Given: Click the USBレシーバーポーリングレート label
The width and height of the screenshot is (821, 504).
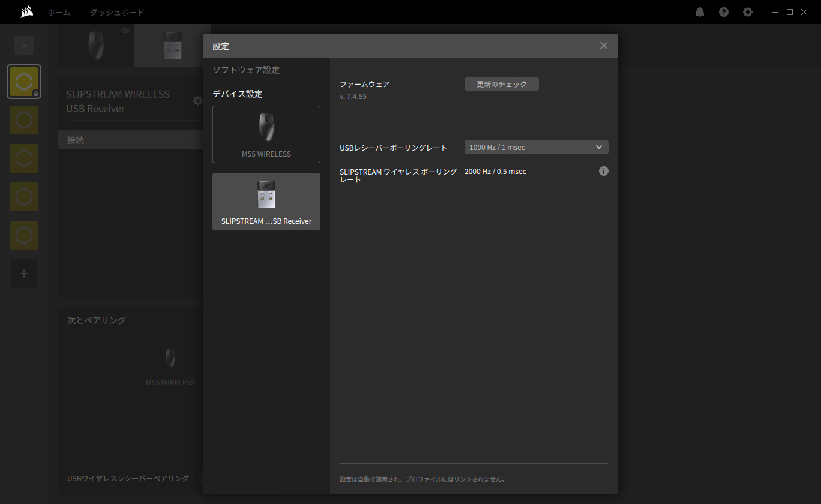Looking at the screenshot, I should [x=394, y=148].
